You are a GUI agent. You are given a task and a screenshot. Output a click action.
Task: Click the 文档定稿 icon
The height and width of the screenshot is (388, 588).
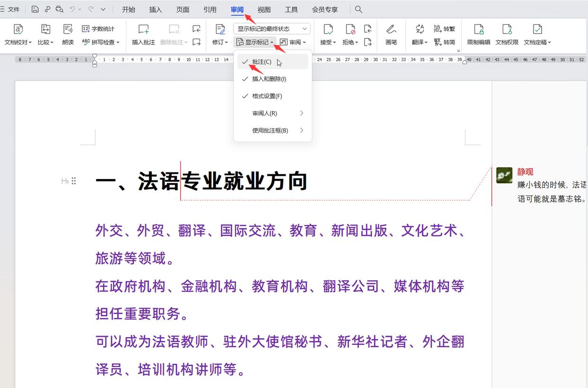point(537,29)
